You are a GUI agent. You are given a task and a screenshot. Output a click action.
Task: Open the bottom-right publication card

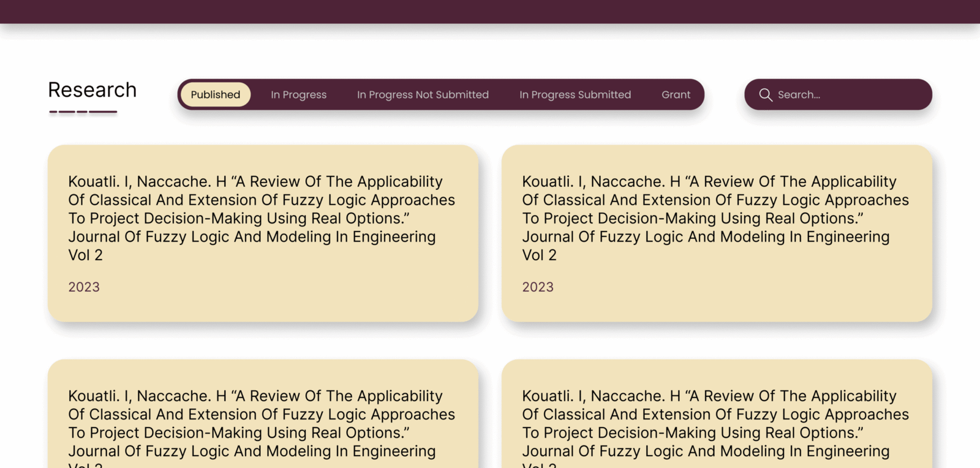[x=717, y=423]
